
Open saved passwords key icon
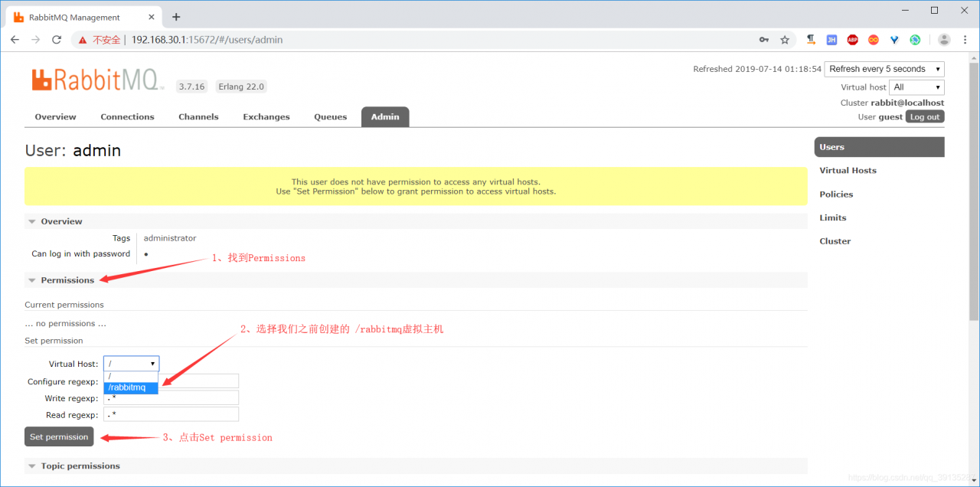tap(764, 40)
